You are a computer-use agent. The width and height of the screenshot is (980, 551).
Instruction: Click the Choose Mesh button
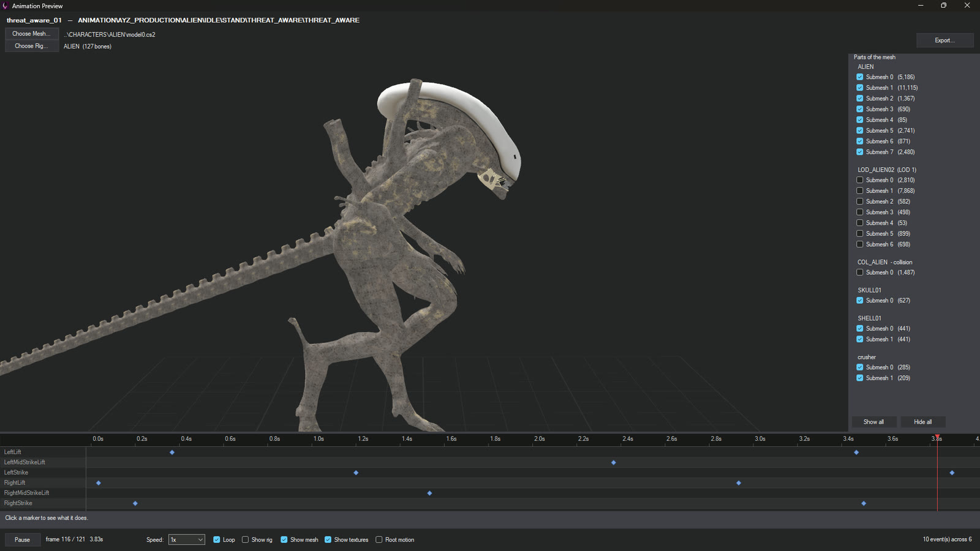(32, 34)
